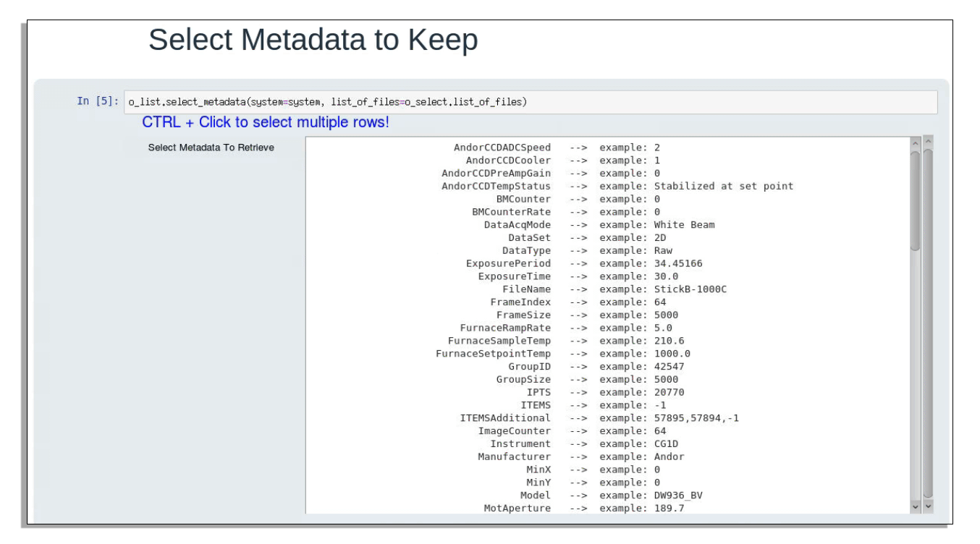Click the inner list scroll-down arrow
The image size is (980, 544).
click(x=915, y=507)
